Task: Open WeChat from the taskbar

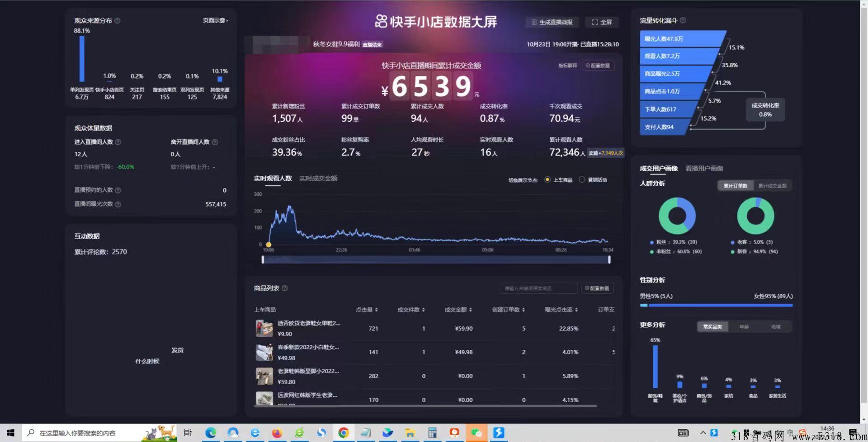Action: tap(476, 433)
